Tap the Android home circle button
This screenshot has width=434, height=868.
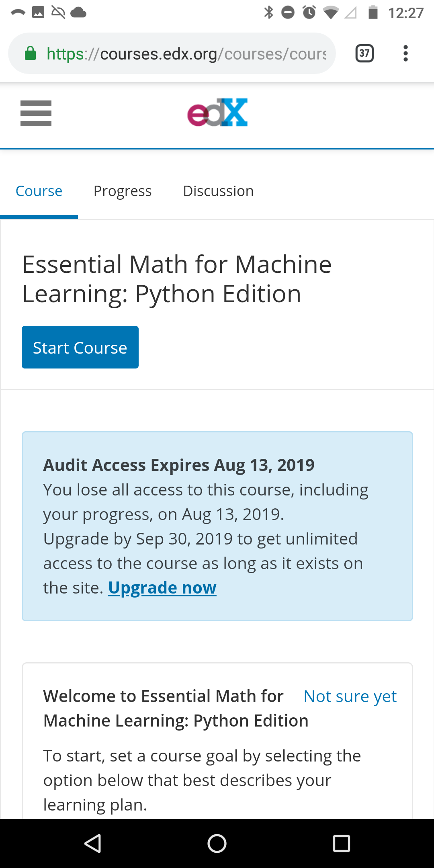click(217, 843)
